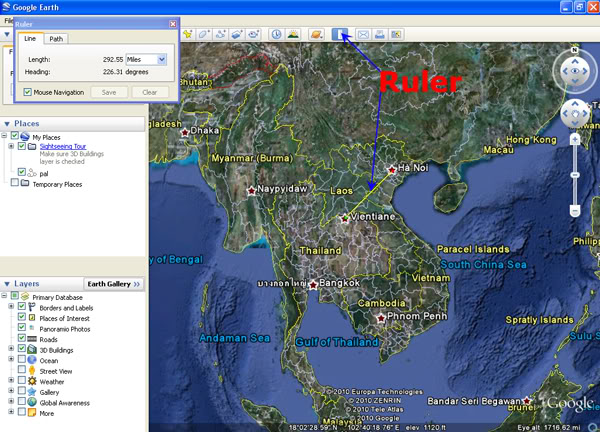Select the Gallery layer row
Screen dimensions: 600x432
point(49,392)
